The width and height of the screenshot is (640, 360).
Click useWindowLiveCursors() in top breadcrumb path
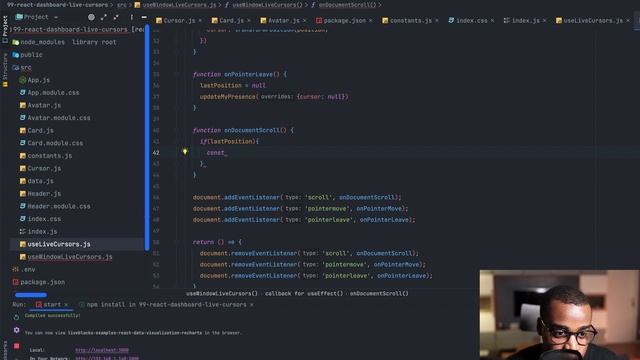point(267,5)
